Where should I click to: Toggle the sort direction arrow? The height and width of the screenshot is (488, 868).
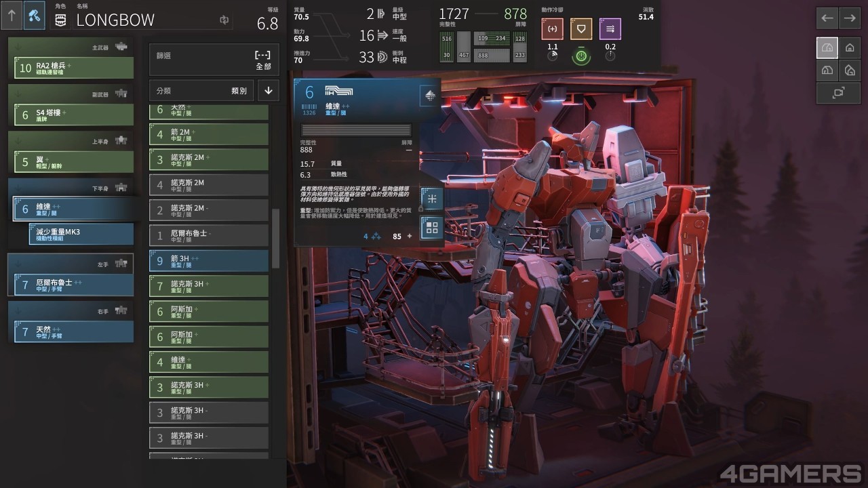pos(268,90)
